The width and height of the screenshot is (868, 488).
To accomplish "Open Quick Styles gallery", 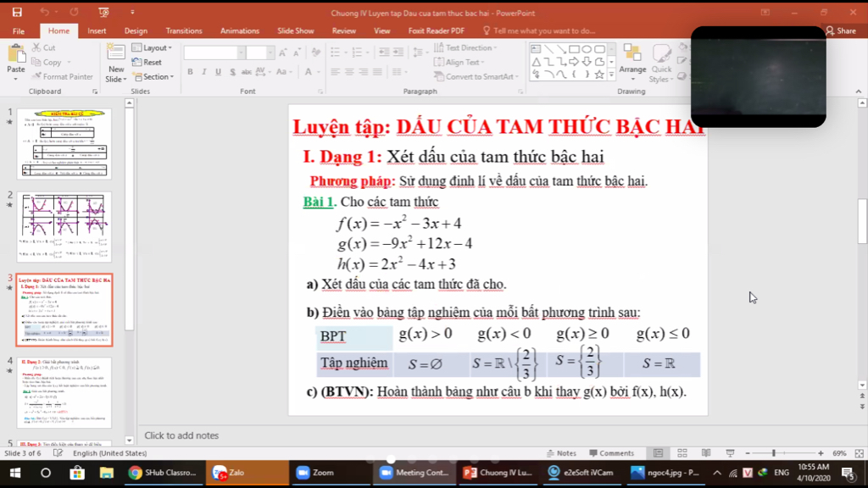I will tap(661, 63).
